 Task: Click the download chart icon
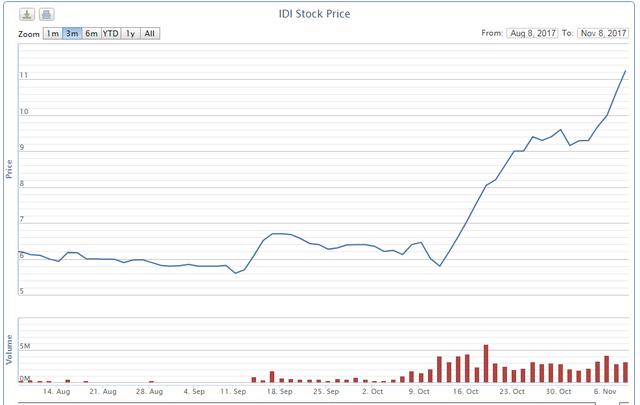27,14
